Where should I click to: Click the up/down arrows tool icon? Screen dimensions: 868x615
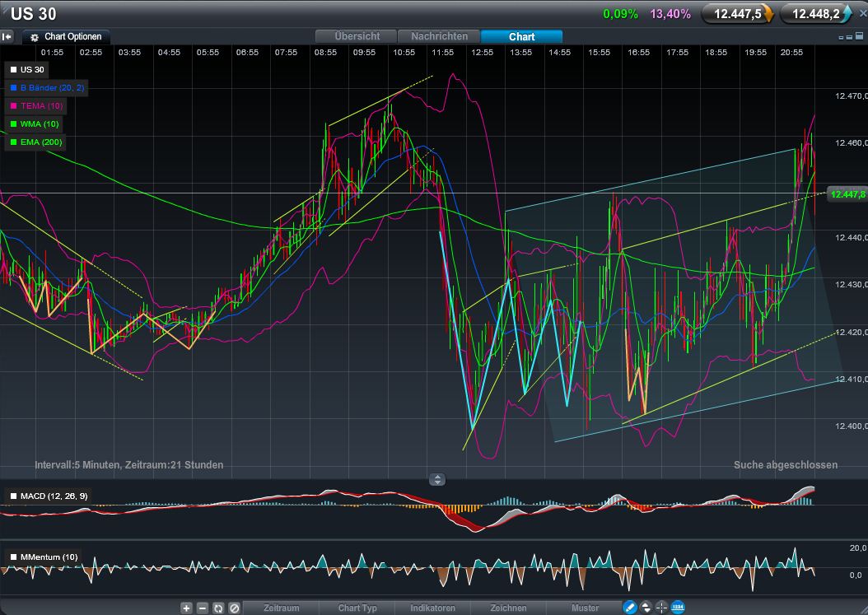[x=646, y=608]
